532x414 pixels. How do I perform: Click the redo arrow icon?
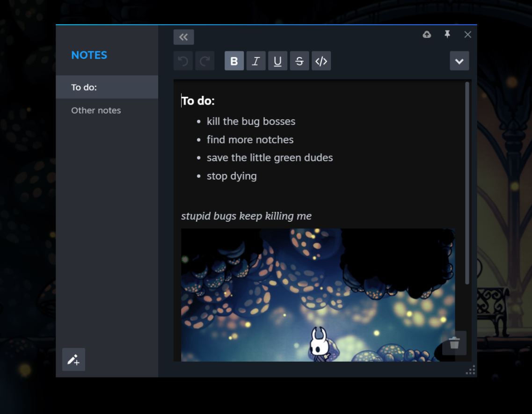(204, 61)
